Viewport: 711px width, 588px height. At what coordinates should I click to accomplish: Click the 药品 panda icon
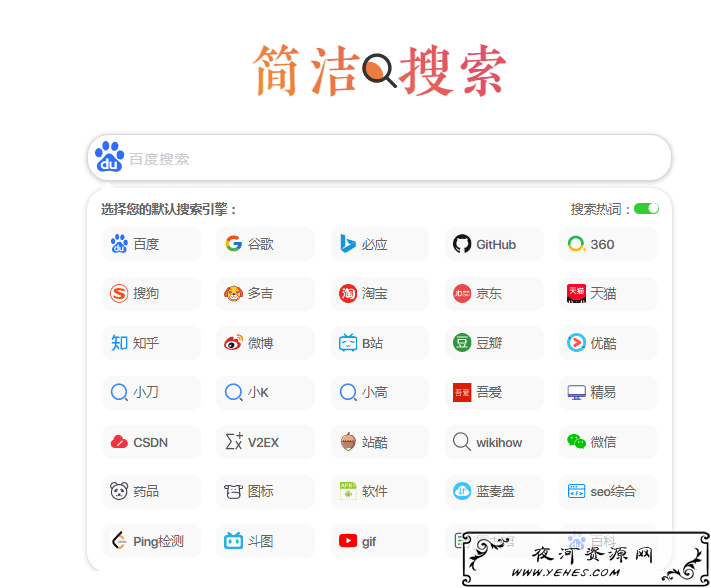pos(119,491)
